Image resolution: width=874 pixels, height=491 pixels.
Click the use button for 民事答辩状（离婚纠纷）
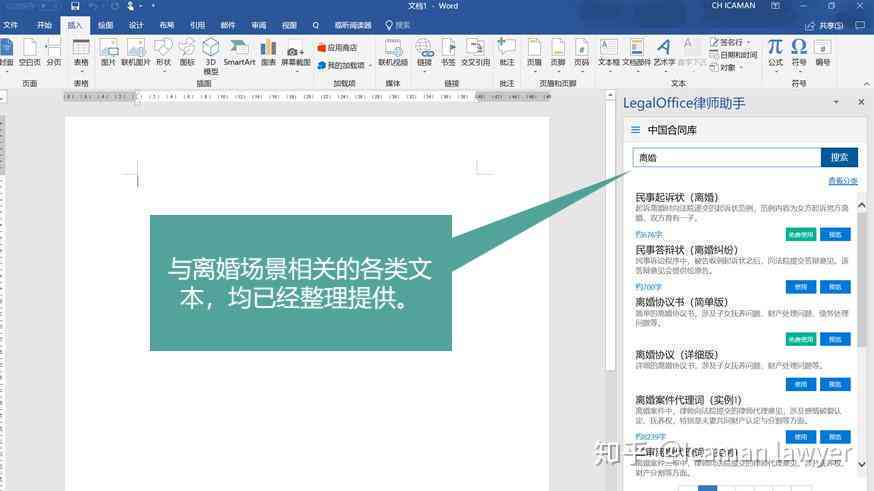[x=800, y=287]
